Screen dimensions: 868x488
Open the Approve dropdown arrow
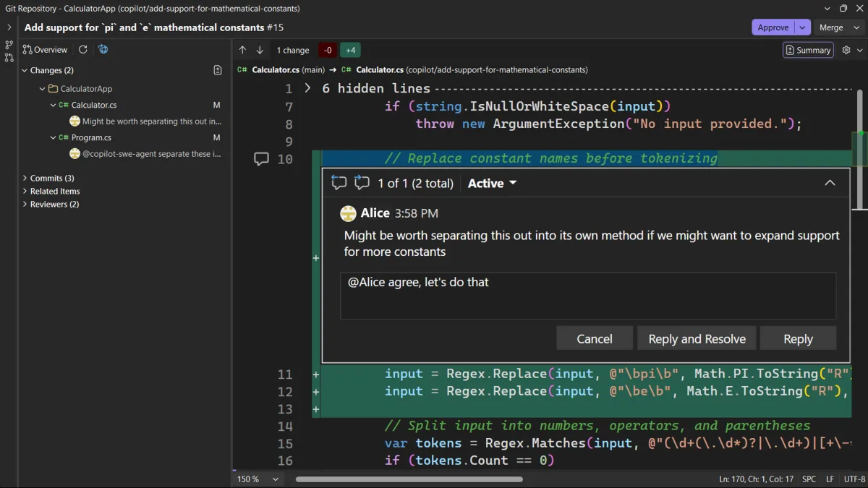click(802, 27)
